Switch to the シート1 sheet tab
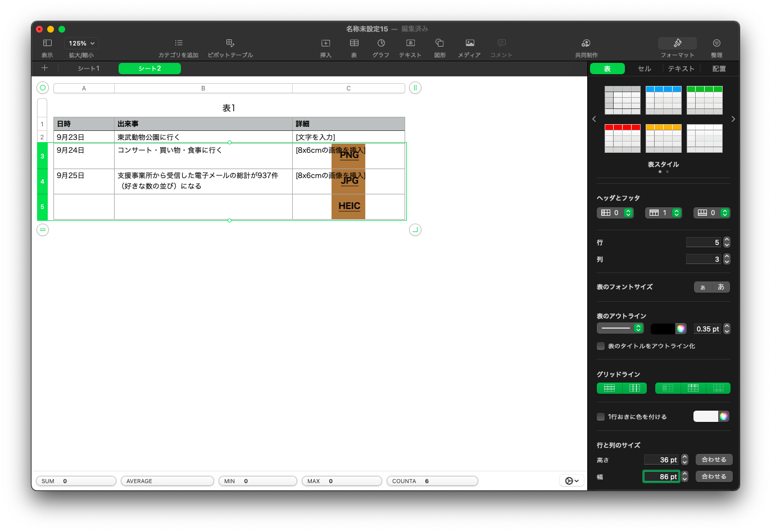 pos(88,69)
